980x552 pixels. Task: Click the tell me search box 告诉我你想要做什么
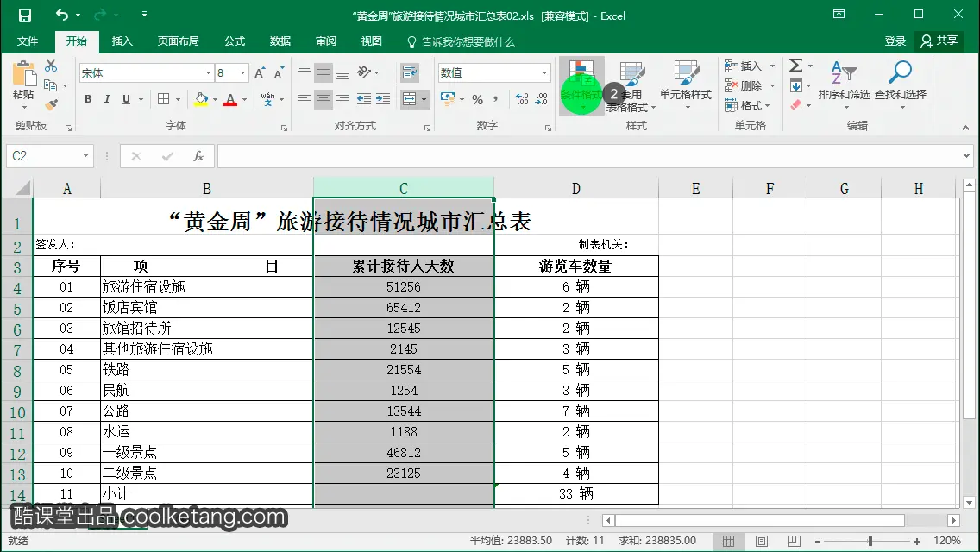(x=462, y=42)
